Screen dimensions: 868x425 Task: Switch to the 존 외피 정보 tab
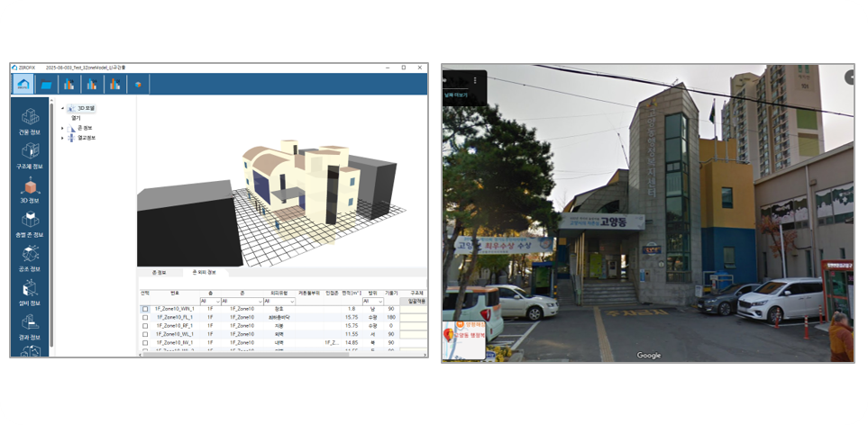point(204,273)
